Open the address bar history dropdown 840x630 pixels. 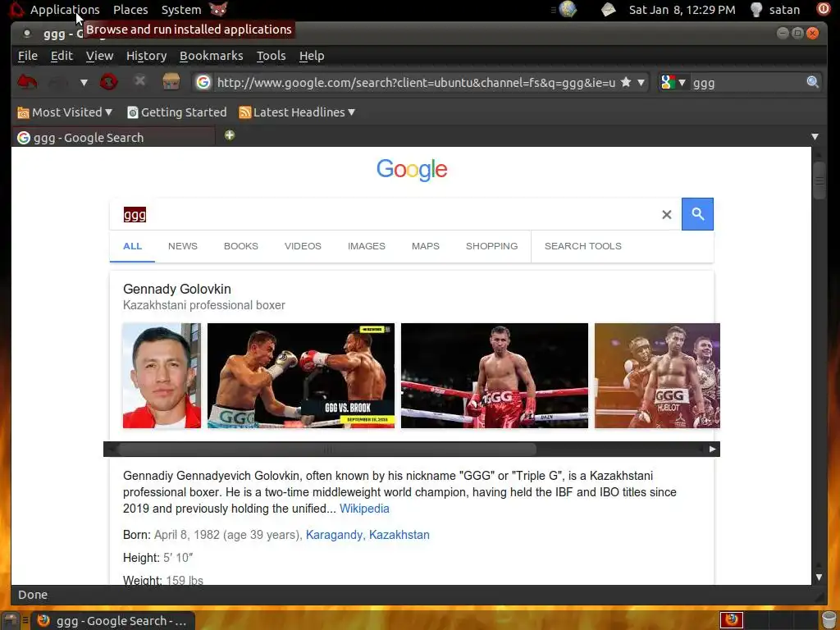[641, 83]
